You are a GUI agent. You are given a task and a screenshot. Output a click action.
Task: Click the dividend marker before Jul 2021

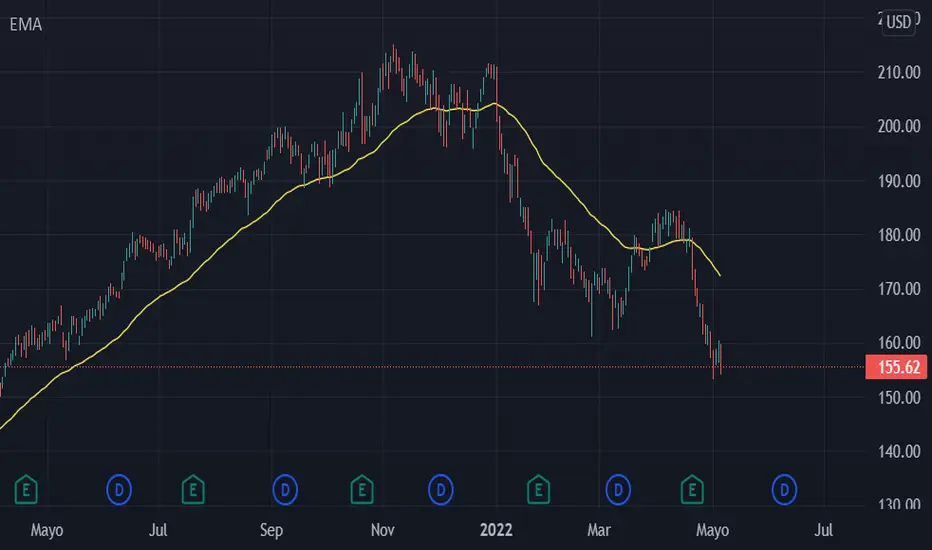point(119,490)
